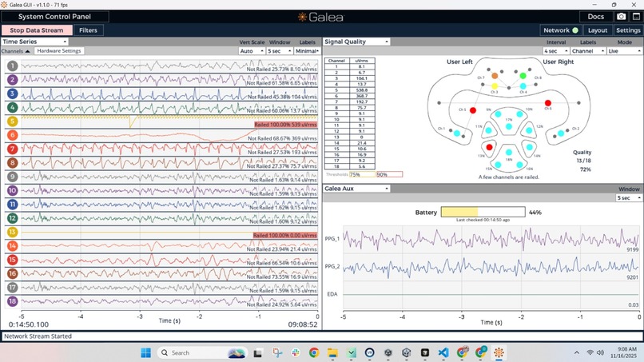Open Hardware Settings in Time Series
This screenshot has width=644, height=362.
point(59,51)
